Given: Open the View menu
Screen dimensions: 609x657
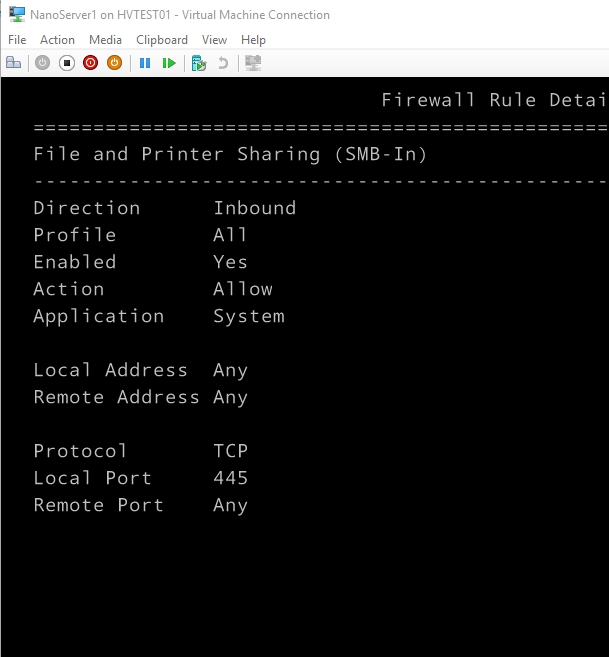Looking at the screenshot, I should (x=214, y=40).
